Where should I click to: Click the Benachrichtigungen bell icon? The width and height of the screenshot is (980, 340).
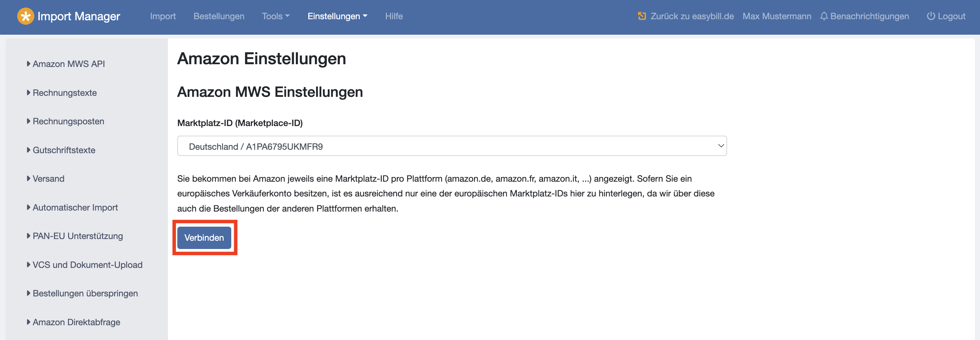(824, 16)
